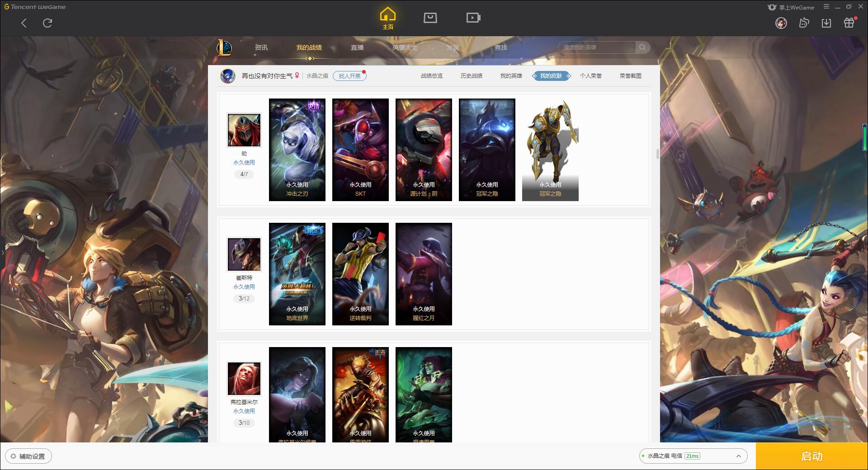Go back with the left arrow icon

[x=24, y=23]
